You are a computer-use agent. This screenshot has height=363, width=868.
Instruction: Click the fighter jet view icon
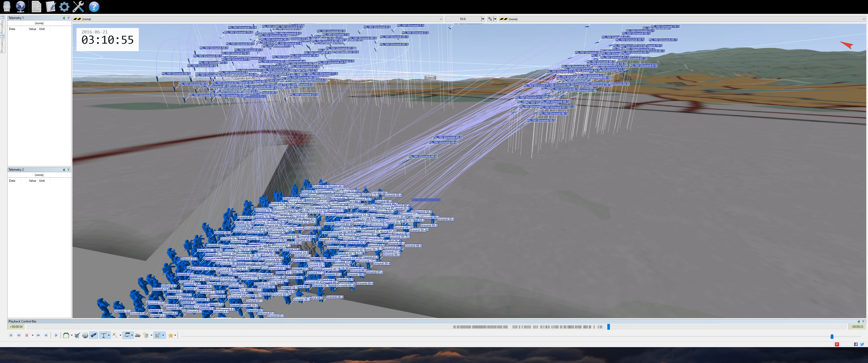(77, 335)
